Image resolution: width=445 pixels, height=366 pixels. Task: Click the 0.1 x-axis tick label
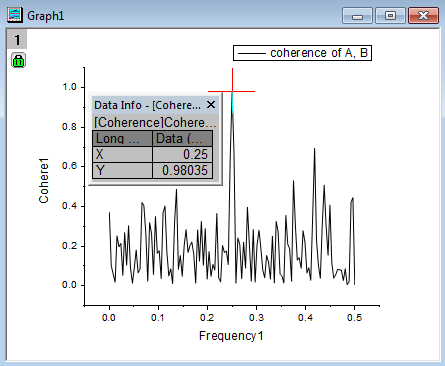click(158, 317)
